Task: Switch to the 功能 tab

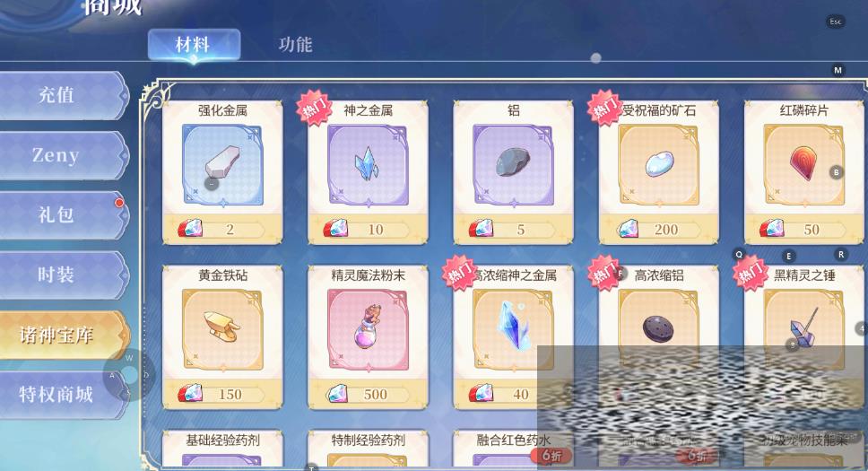Action: pos(296,44)
